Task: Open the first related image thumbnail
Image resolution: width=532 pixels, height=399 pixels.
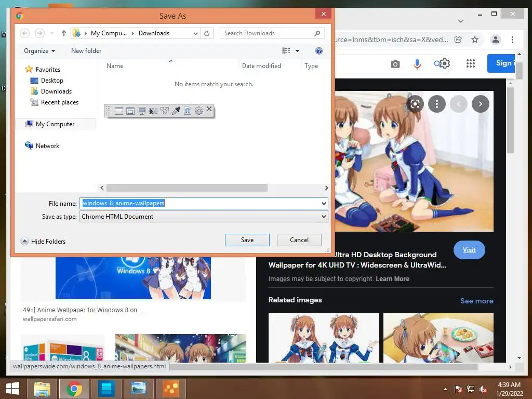Action: pos(323,338)
